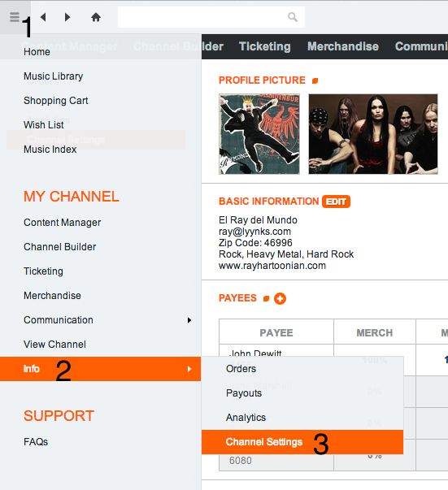The image size is (448, 490).
Task: Click edit icon next to Profile Picture
Action: coord(315,81)
